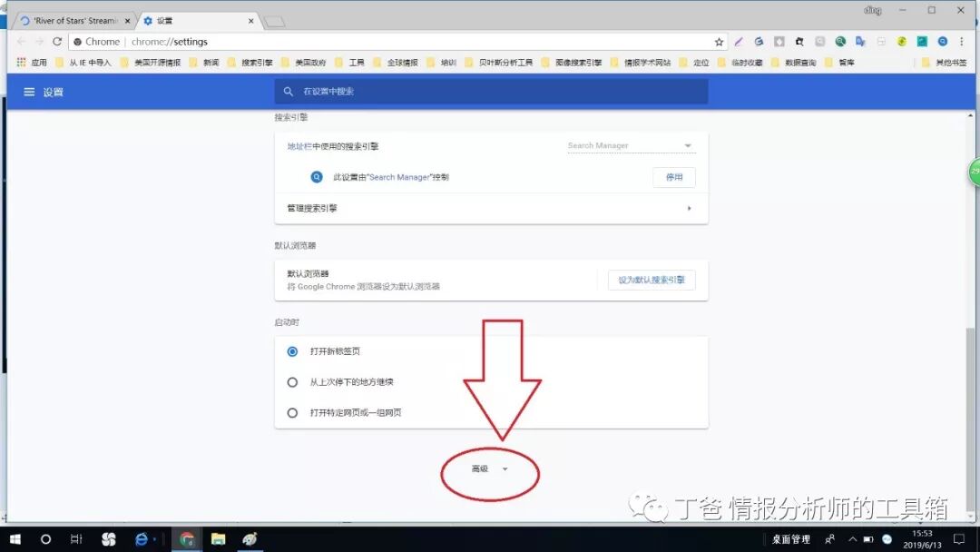Close the 'River of Stars' tab

(128, 21)
